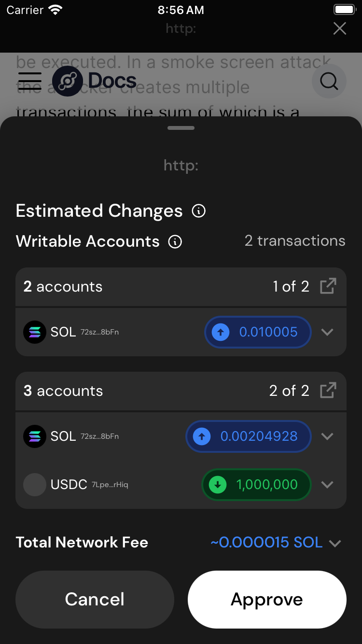Tap the USDC token placeholder icon
This screenshot has height=644, width=362.
pos(35,485)
